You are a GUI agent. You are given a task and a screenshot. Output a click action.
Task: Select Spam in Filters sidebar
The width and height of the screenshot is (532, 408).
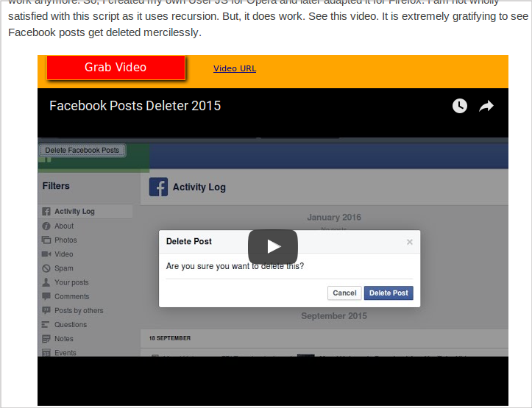point(64,268)
